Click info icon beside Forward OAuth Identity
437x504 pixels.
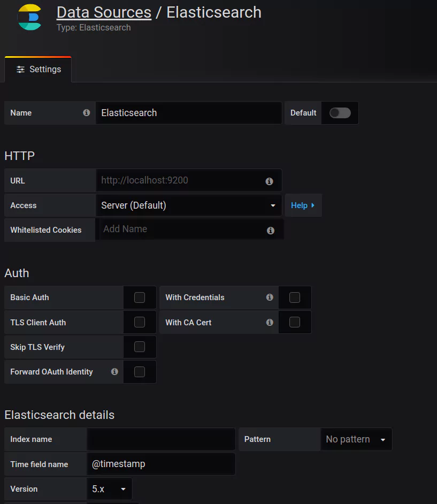click(114, 371)
